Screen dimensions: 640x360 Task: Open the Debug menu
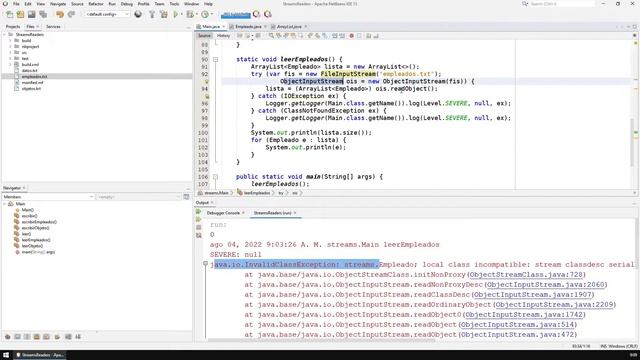(x=127, y=4)
